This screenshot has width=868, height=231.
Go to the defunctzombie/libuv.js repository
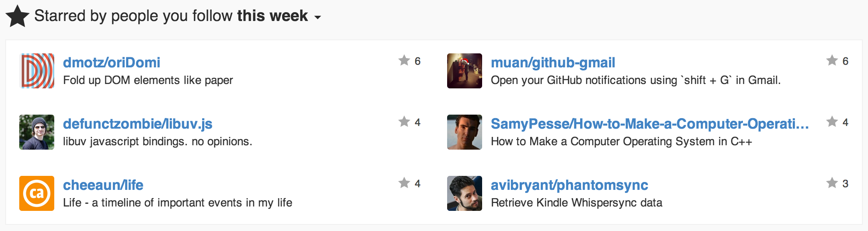point(137,124)
